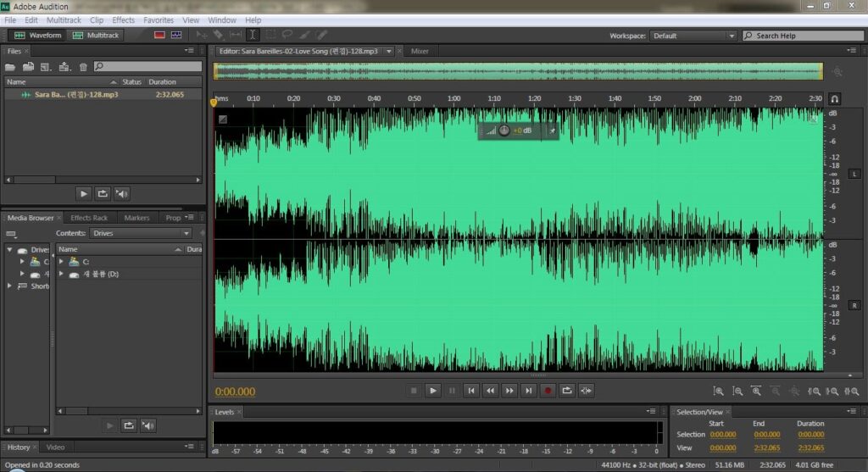Select the Move tool
Image resolution: width=868 pixels, height=472 pixels.
tap(202, 35)
